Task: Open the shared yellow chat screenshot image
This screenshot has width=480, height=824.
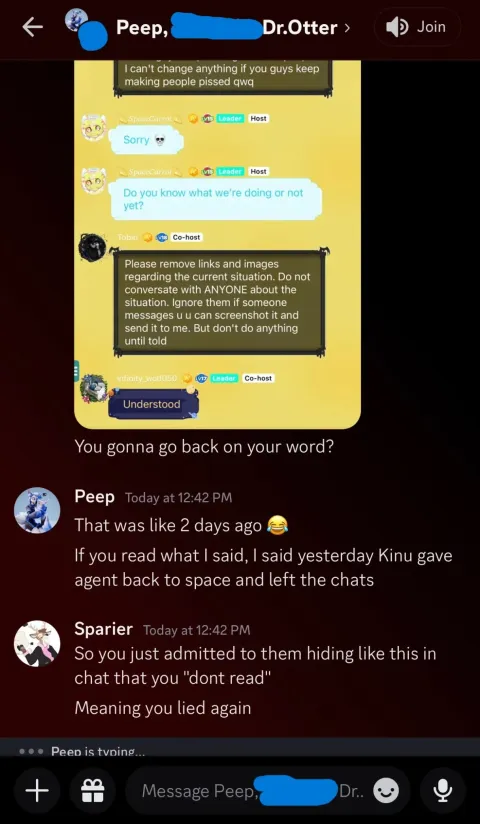Action: click(217, 244)
